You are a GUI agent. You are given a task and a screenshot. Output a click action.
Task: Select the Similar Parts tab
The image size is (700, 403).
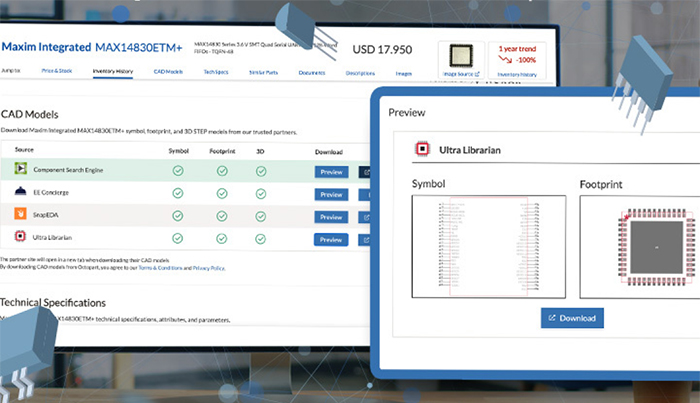point(264,72)
